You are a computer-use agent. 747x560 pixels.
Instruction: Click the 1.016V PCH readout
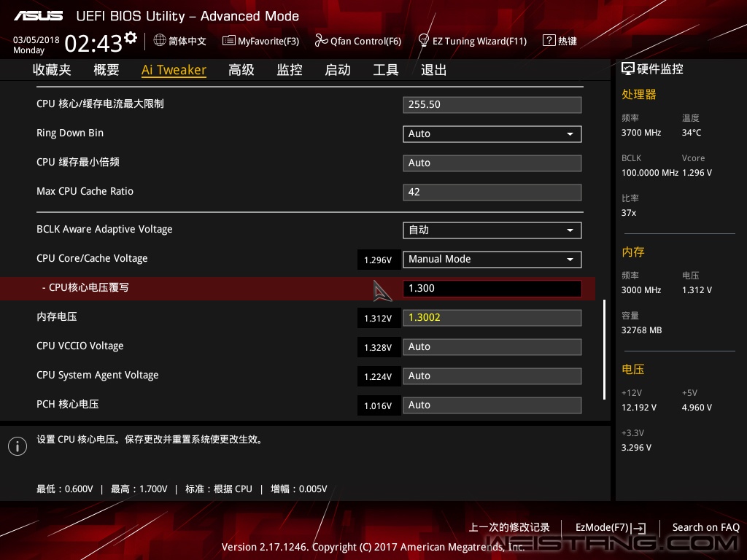[379, 405]
